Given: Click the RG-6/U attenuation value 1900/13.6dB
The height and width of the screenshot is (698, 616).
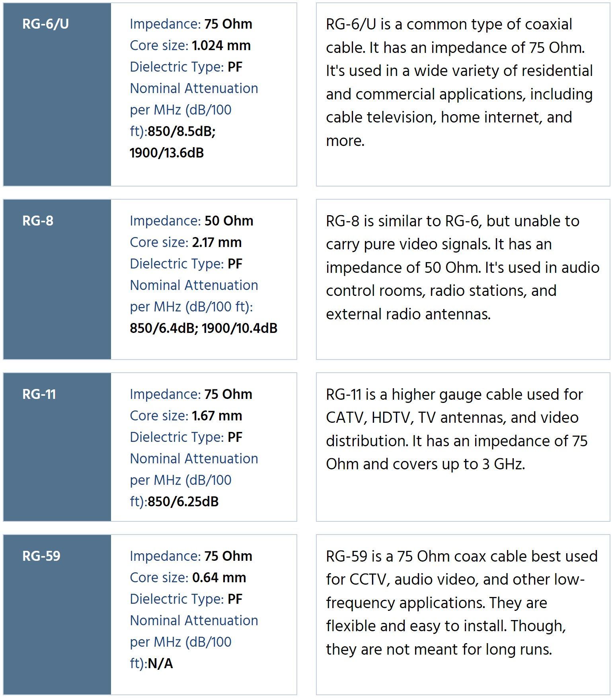Looking at the screenshot, I should pyautogui.click(x=167, y=153).
